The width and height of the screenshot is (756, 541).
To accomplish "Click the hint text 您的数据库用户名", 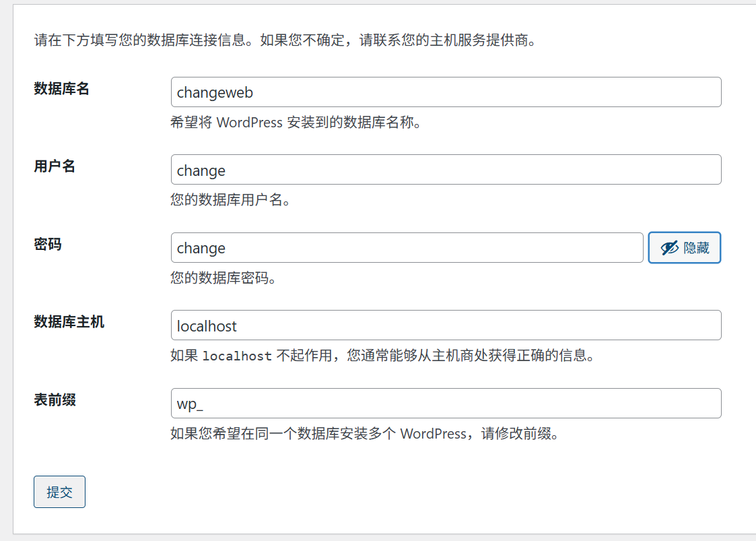I will pos(230,201).
